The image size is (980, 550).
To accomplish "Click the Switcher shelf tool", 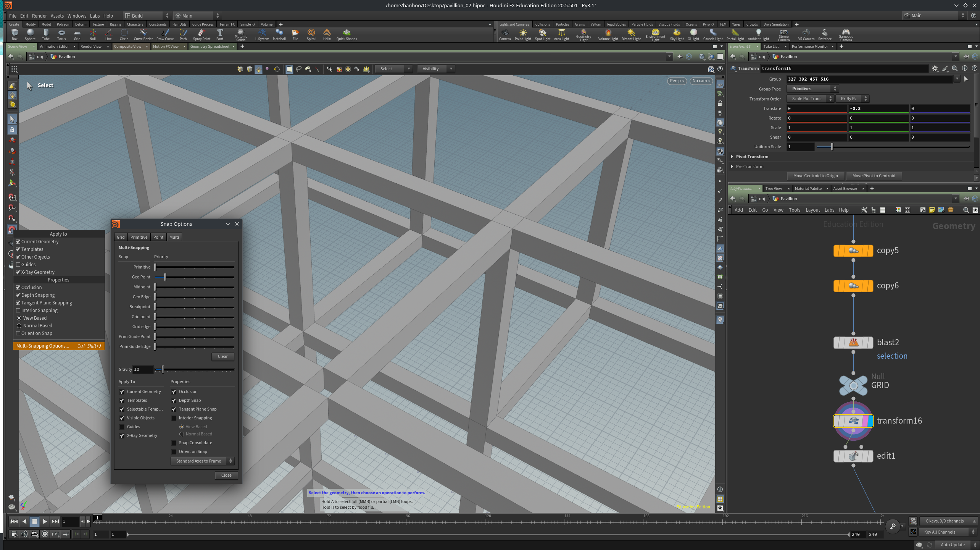I will tap(825, 34).
